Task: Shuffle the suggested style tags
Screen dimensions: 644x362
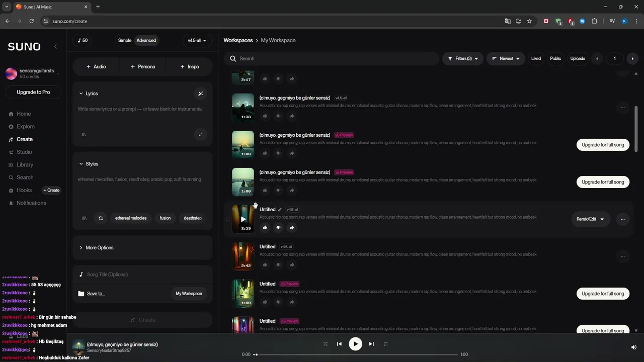Action: click(x=101, y=218)
